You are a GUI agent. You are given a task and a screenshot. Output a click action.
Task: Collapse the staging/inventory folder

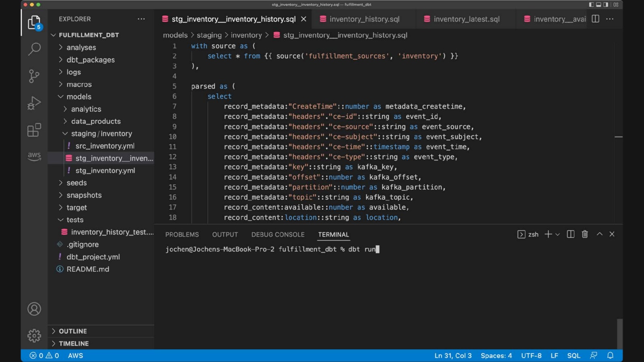coord(101,134)
